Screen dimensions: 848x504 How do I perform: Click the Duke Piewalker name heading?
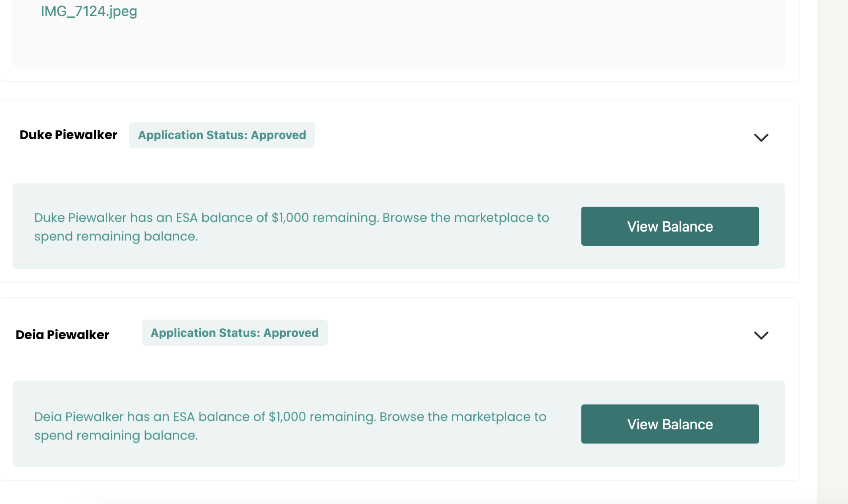pos(68,135)
